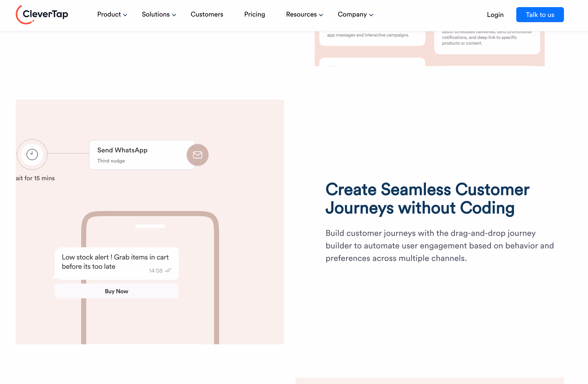Screen dimensions: 588x384
Task: Expand the Product dropdown chevron
Action: click(125, 15)
